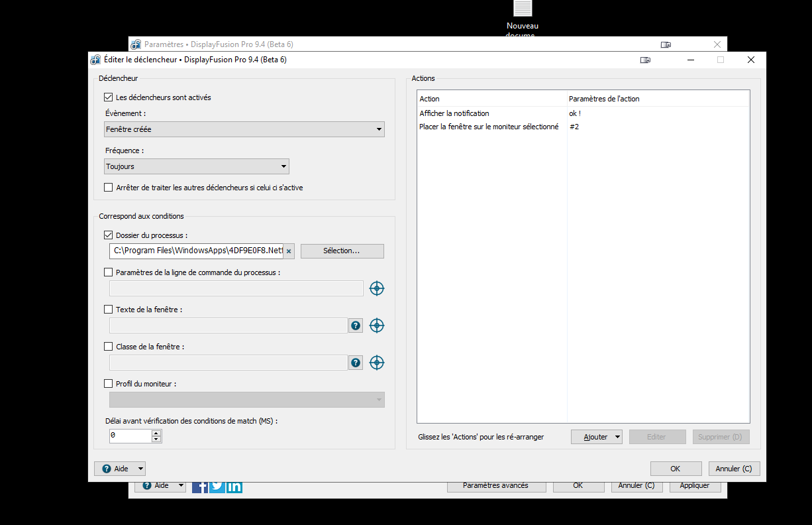Click the delay milliseconds input field
The height and width of the screenshot is (525, 812).
(x=130, y=436)
